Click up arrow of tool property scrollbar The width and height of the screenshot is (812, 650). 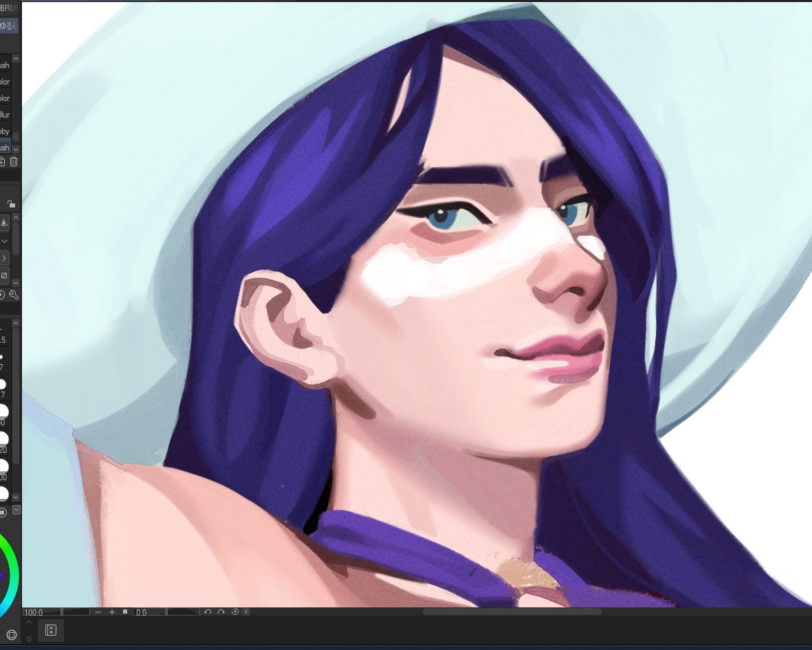tap(16, 217)
